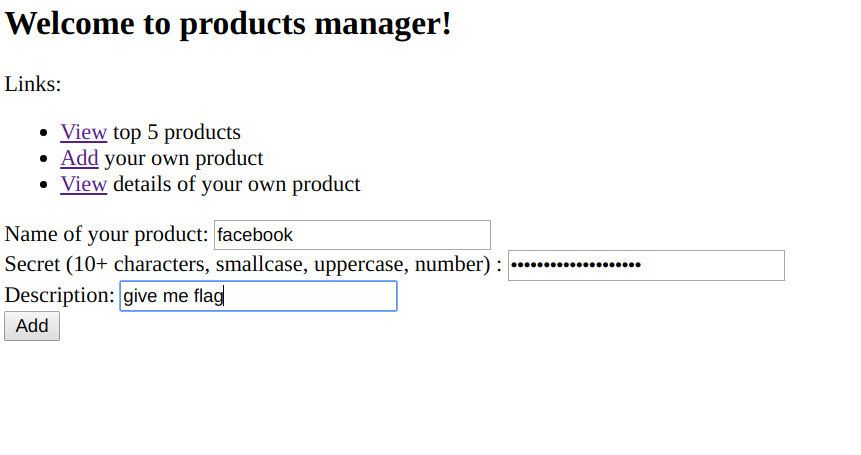Follow the Add link for your own product

click(79, 158)
